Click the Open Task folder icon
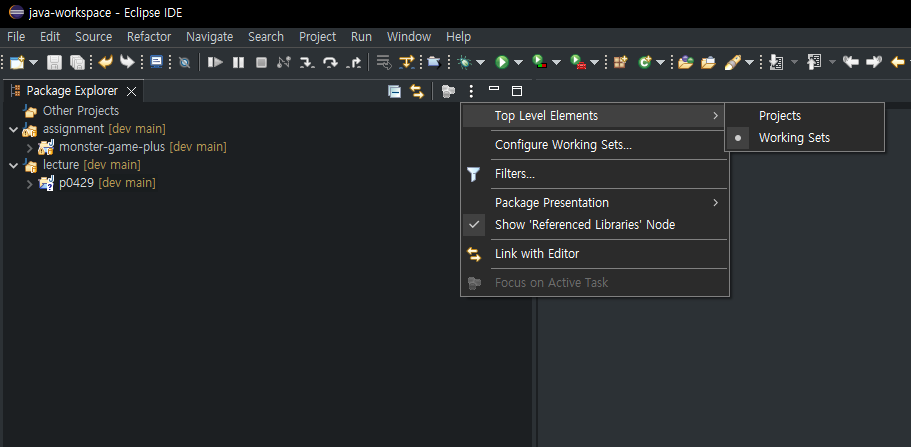This screenshot has height=447, width=911. (x=708, y=62)
